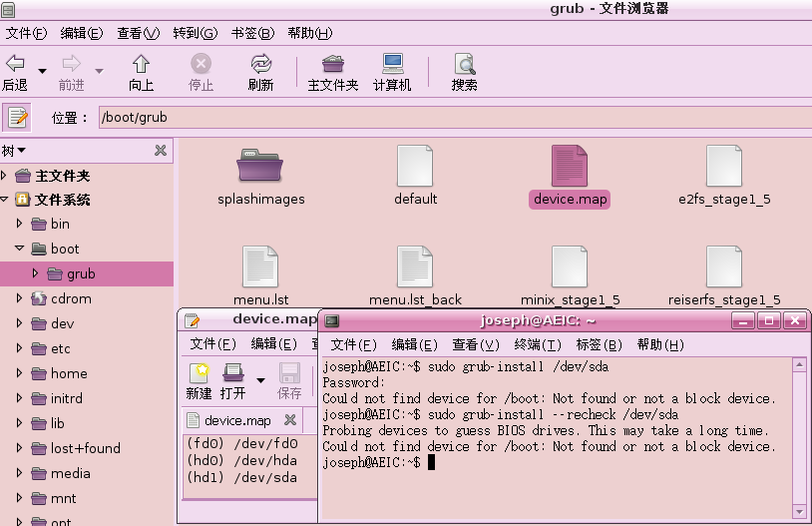Click the 停止 stop icon
The image size is (812, 526).
(x=201, y=64)
